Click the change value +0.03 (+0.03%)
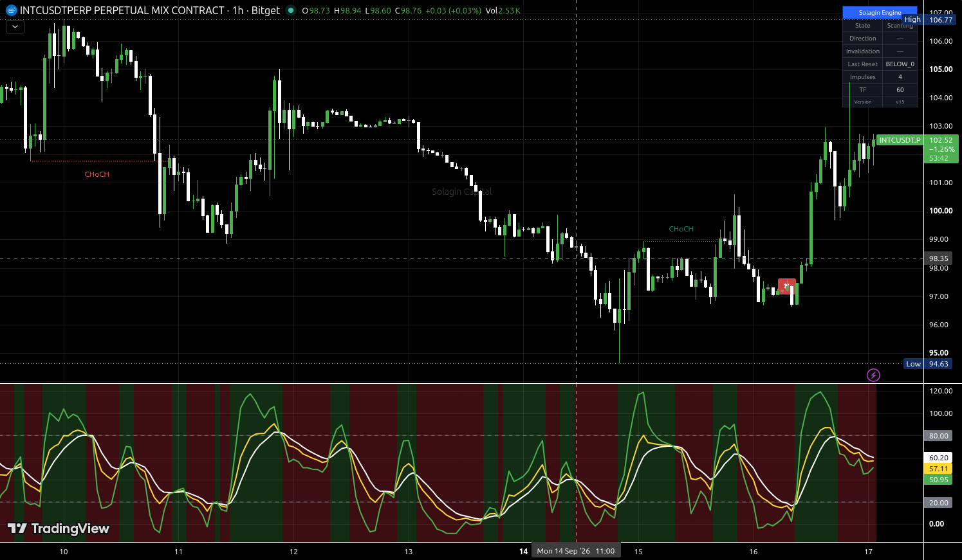Screen dimensions: 962x560 point(453,11)
